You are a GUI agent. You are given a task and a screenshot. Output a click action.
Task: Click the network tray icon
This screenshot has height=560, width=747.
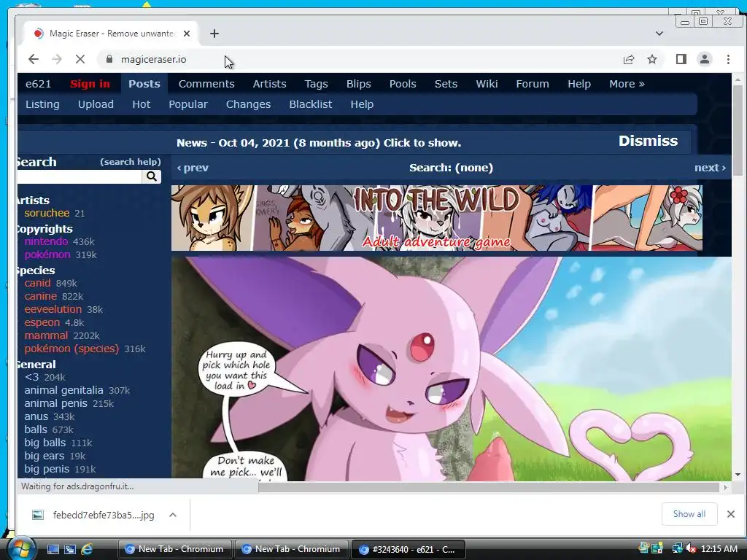click(676, 549)
